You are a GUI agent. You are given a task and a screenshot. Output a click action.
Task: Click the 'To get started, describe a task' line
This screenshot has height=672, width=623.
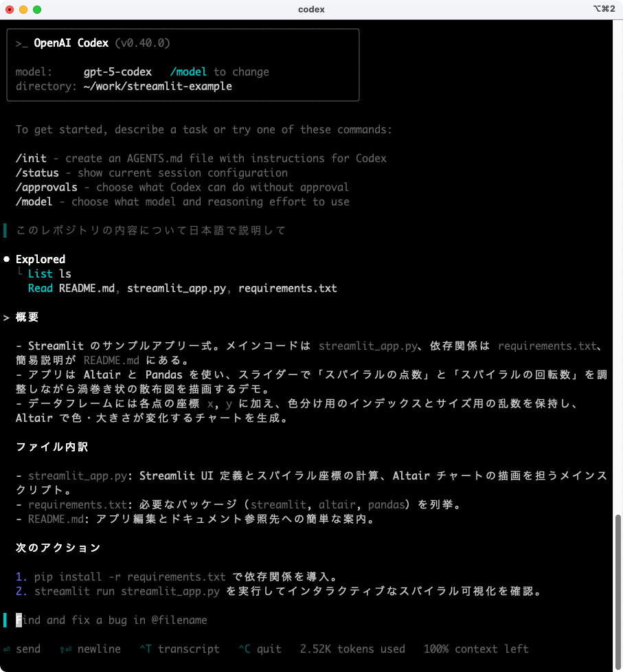(x=203, y=129)
